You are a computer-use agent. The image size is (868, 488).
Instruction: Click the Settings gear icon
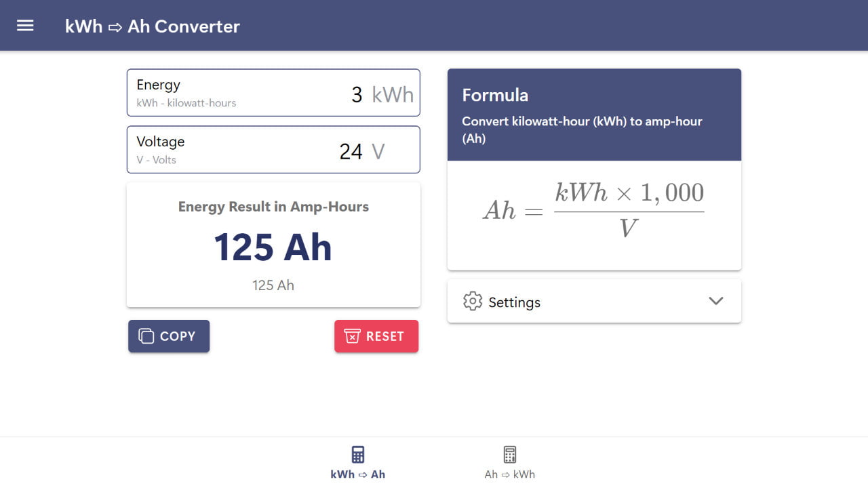(472, 302)
